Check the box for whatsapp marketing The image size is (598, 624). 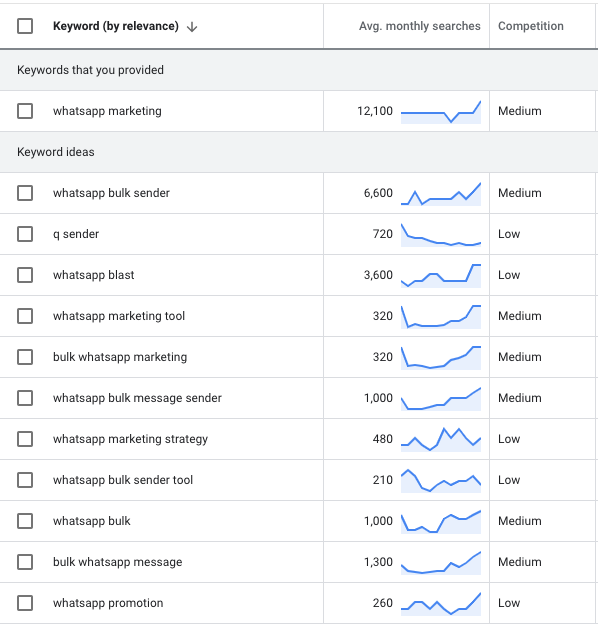click(x=25, y=111)
